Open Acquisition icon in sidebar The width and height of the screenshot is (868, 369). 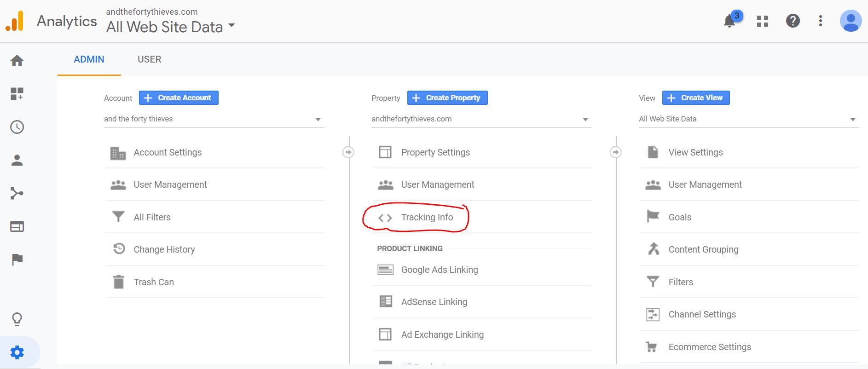pos(17,193)
